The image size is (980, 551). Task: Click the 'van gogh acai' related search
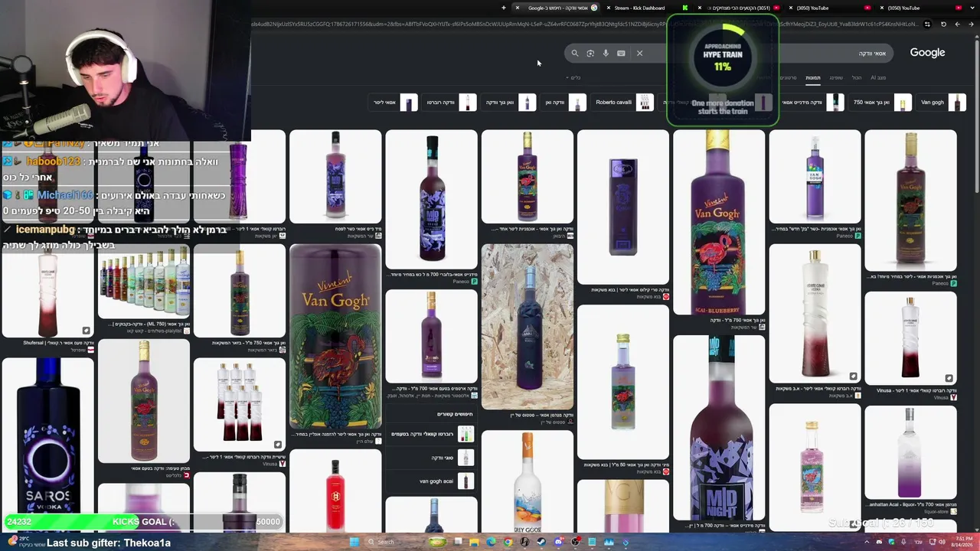point(433,481)
